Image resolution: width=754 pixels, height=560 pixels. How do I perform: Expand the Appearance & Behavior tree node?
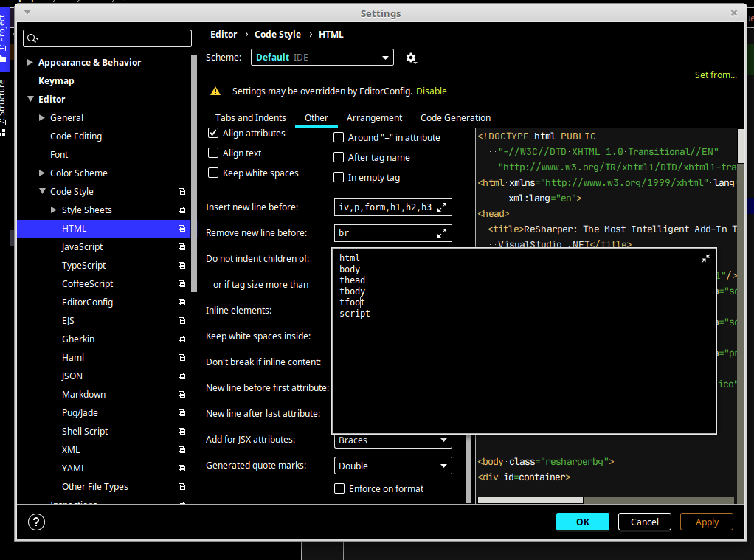point(30,63)
